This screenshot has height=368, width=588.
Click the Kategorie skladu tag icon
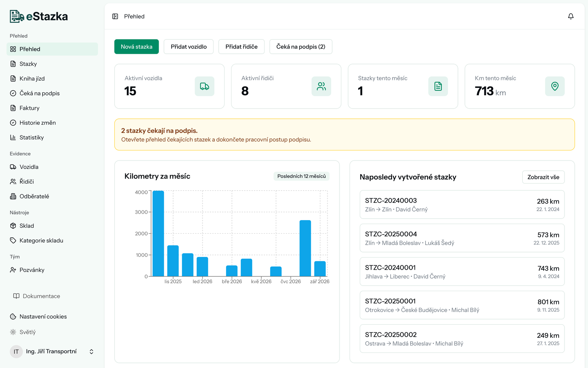(x=13, y=240)
